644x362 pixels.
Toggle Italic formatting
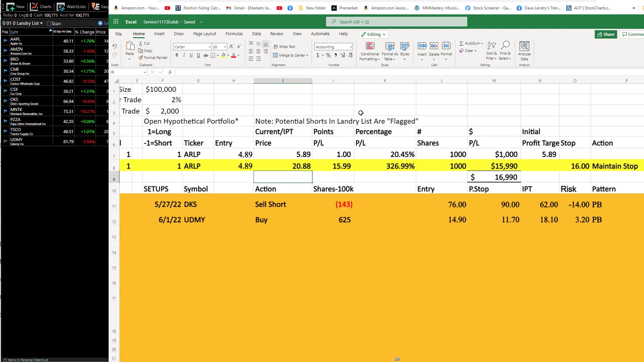(x=184, y=55)
